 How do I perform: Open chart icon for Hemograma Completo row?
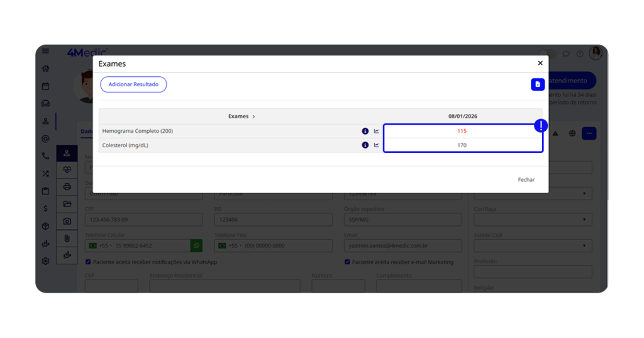377,132
